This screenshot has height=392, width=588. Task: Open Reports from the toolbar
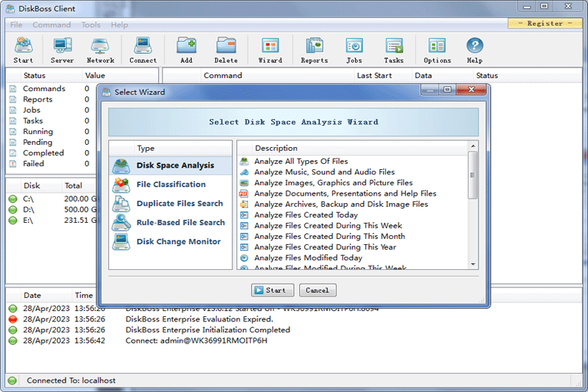[x=314, y=50]
